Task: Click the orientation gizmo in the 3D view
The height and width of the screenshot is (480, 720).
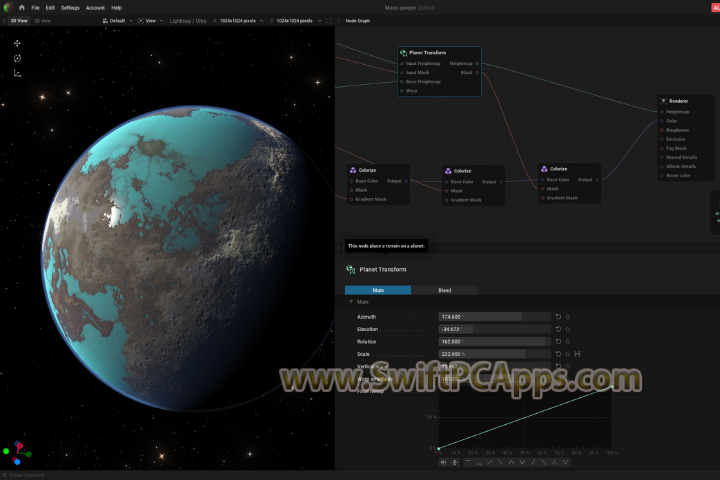Action: pyautogui.click(x=17, y=453)
